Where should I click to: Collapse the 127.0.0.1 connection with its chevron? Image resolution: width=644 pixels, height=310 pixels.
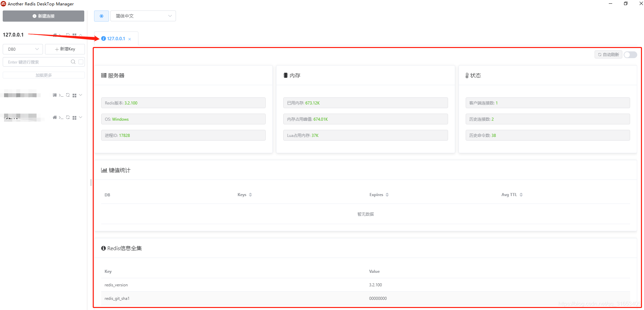point(81,35)
